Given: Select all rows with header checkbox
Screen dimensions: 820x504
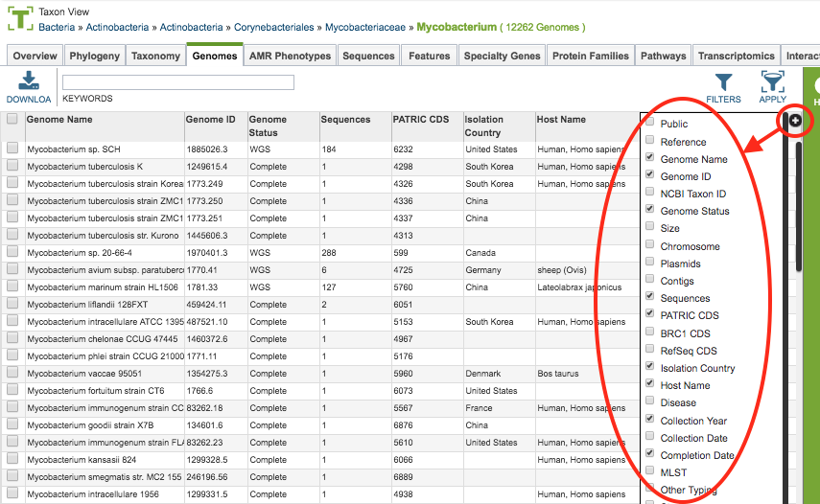Looking at the screenshot, I should 12,119.
